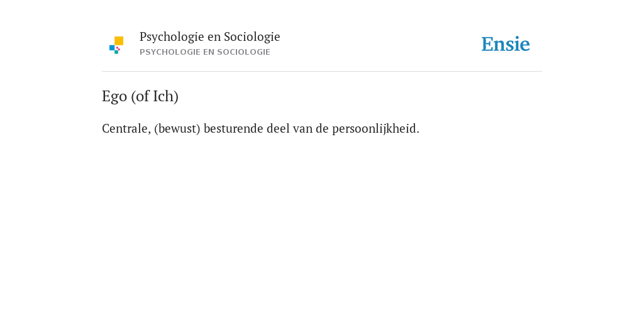Click the Ego (of Ich) heading
The image size is (644, 322).
[140, 96]
